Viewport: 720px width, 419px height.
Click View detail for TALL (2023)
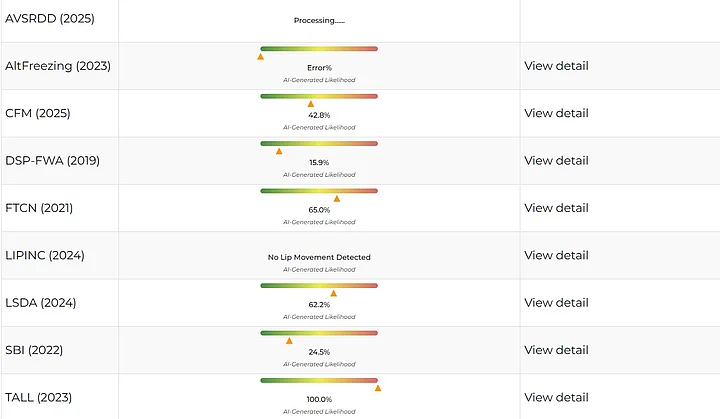click(x=556, y=397)
